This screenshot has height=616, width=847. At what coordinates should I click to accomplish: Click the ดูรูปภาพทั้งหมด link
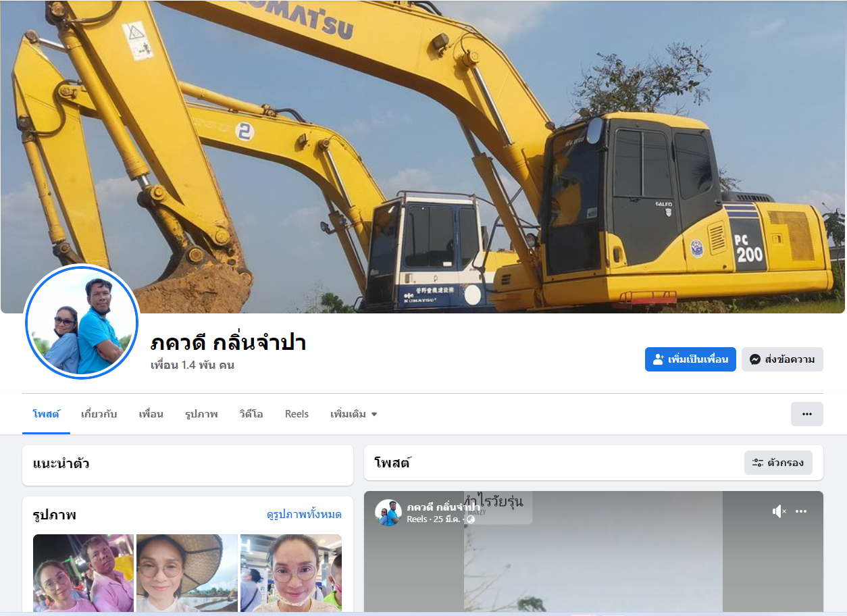coord(304,515)
